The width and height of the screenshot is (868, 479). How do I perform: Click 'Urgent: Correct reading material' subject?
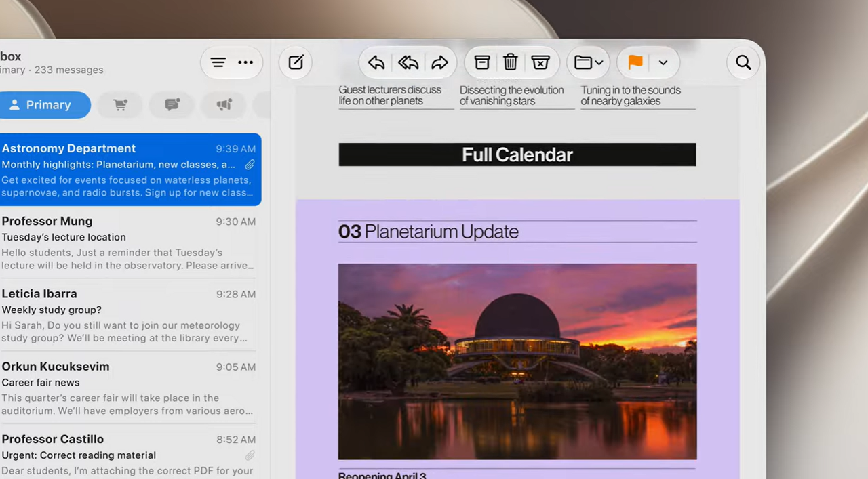click(79, 455)
